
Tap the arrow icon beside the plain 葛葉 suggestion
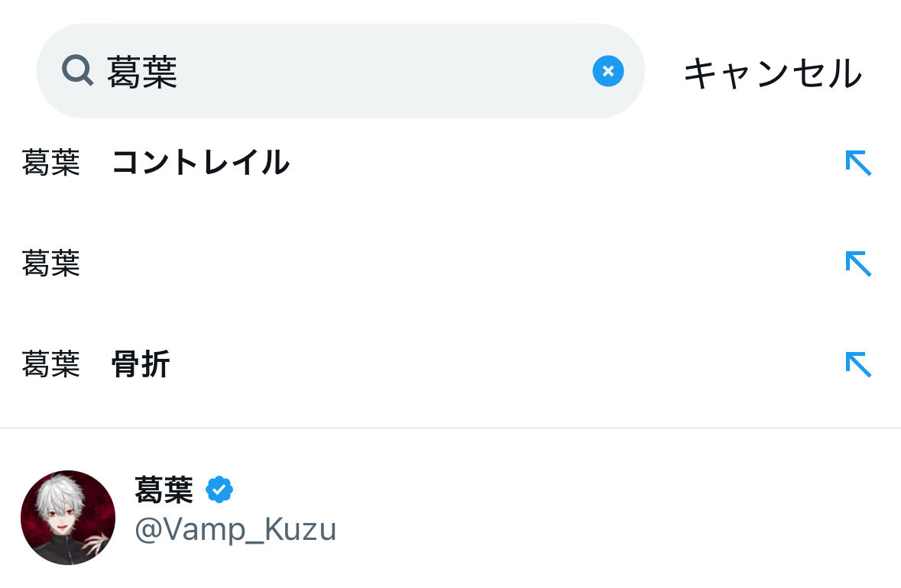click(857, 264)
